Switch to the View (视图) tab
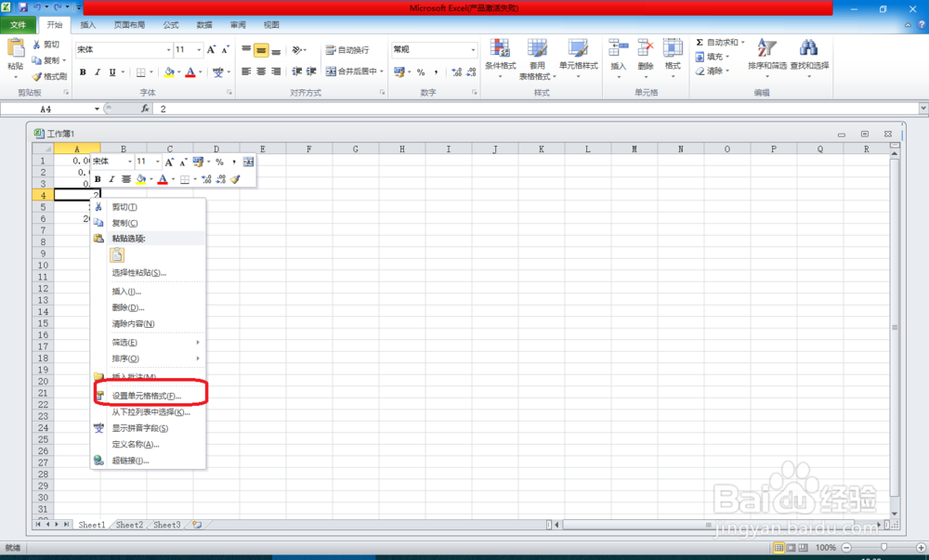 271,25
